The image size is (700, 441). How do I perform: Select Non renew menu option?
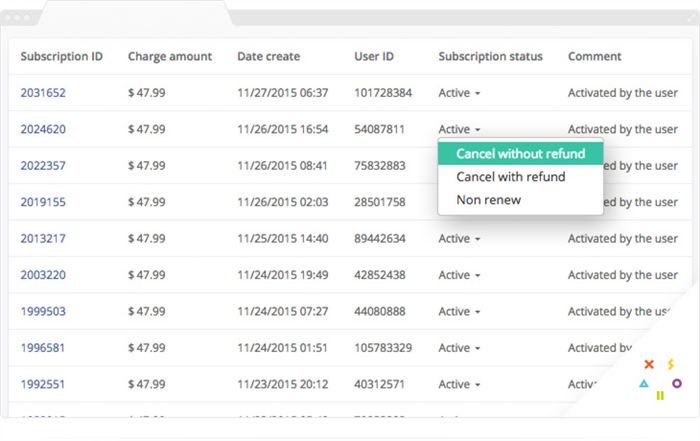[x=521, y=200]
